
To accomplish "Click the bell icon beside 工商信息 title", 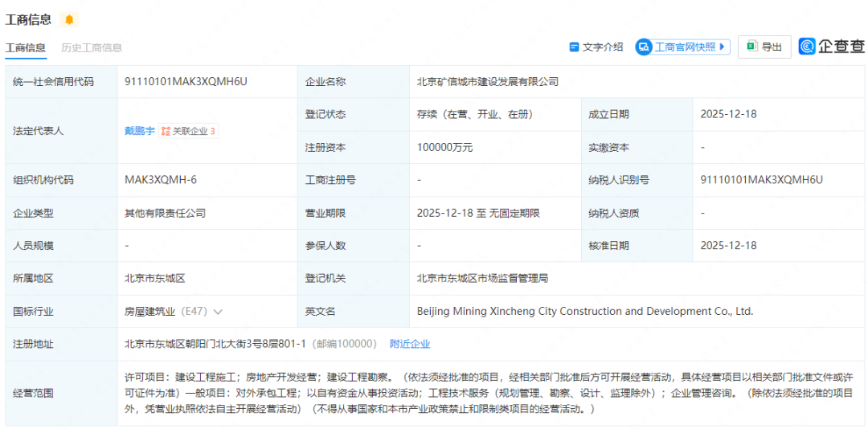I will [x=69, y=19].
